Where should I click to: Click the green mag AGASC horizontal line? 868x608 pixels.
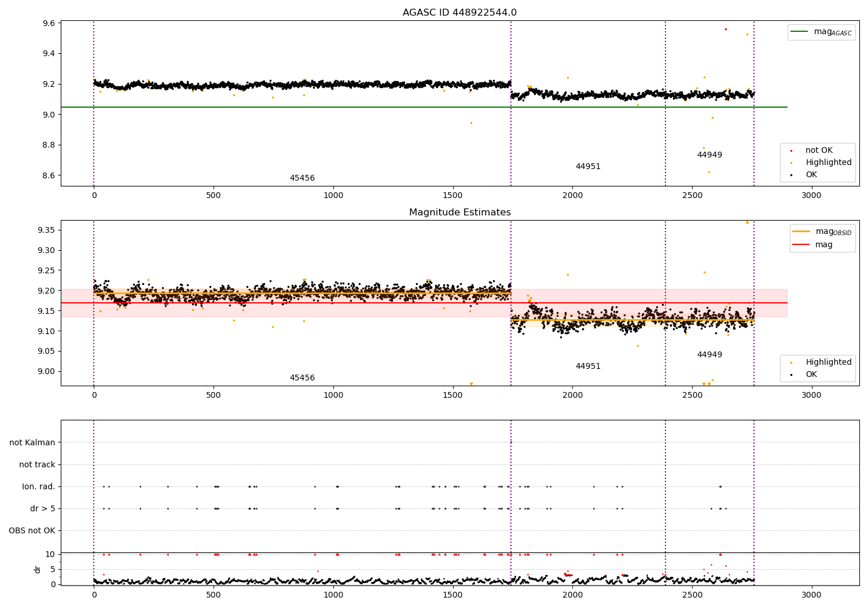tap(424, 107)
